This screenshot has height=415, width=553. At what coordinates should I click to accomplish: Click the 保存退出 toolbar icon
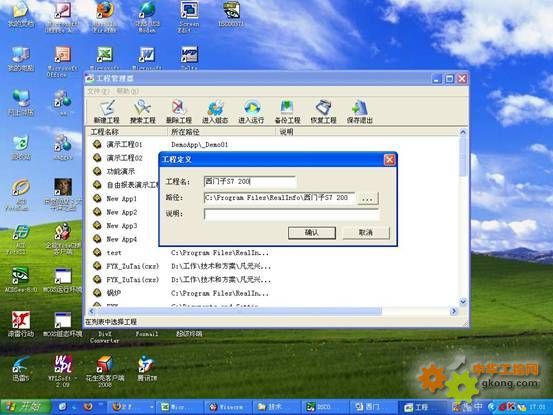360,112
